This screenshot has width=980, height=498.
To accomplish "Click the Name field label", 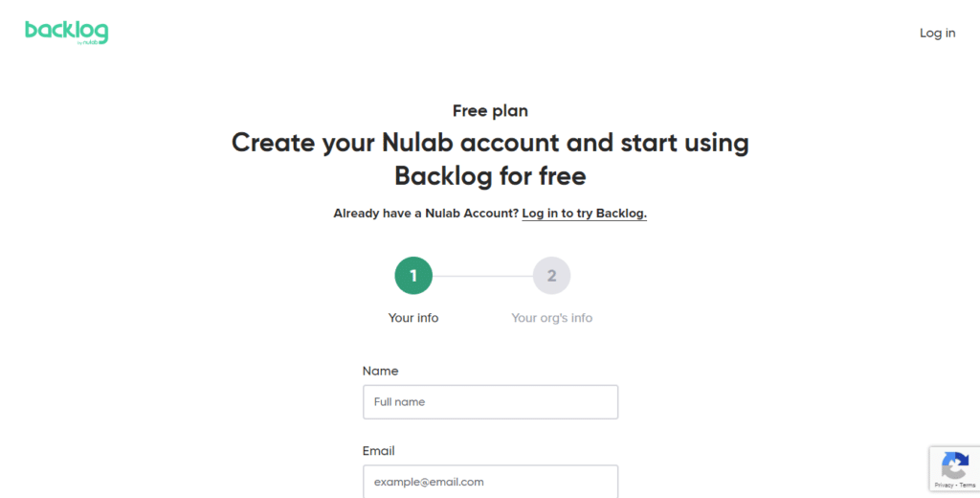I will pyautogui.click(x=380, y=371).
